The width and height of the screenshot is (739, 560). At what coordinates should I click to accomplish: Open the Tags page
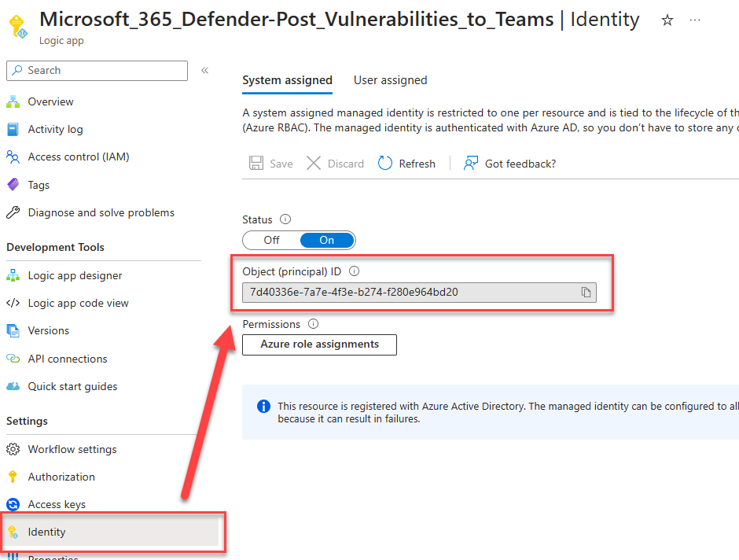coord(38,184)
